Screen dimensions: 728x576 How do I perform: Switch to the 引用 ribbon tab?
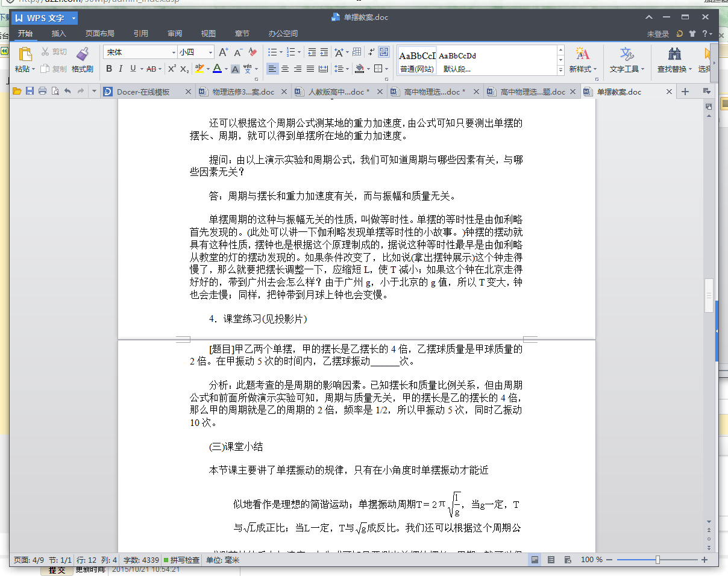[141, 34]
